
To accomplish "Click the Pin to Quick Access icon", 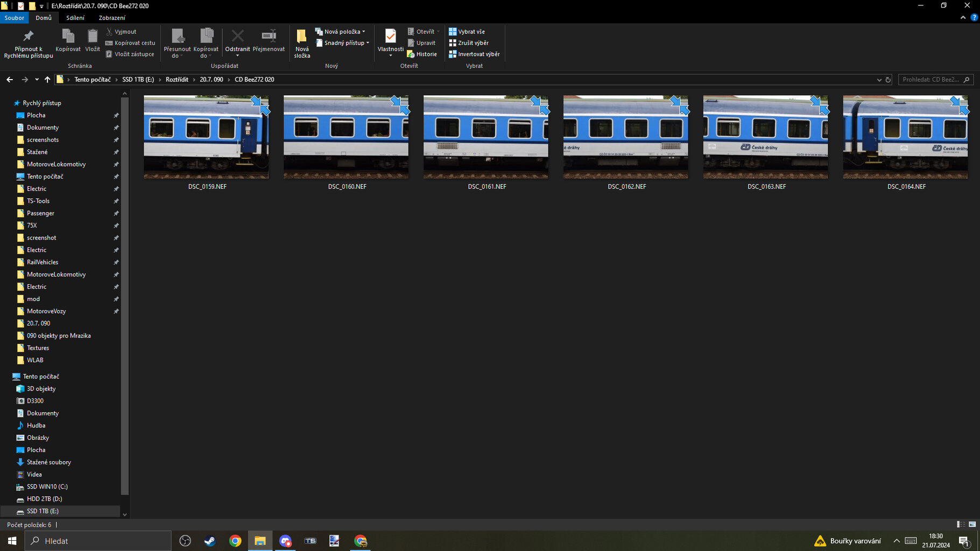I will pyautogui.click(x=28, y=37).
